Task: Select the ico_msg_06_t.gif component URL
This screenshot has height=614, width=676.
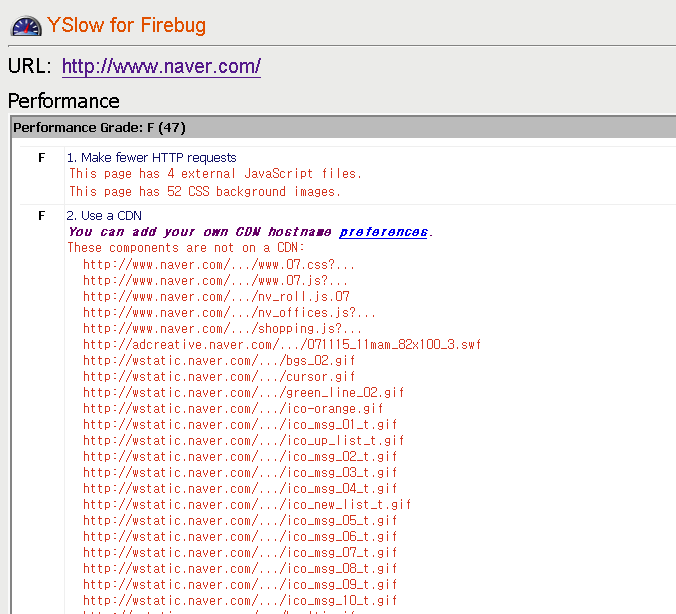Action: pos(240,536)
